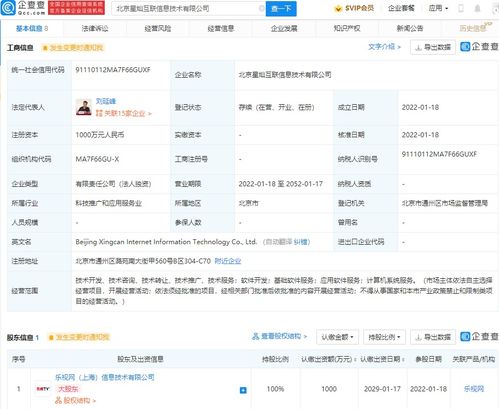Open 查看股权结构 link
Screen dimensions: 499x409
coord(279,337)
